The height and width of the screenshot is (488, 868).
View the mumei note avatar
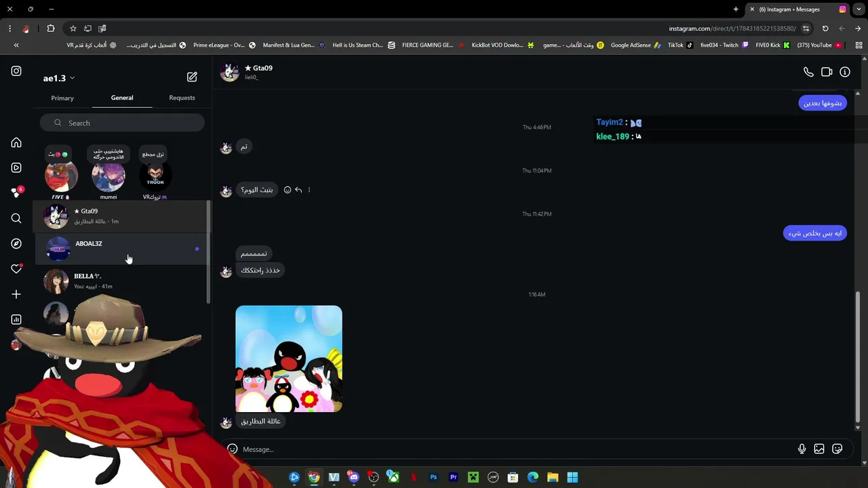(x=108, y=177)
